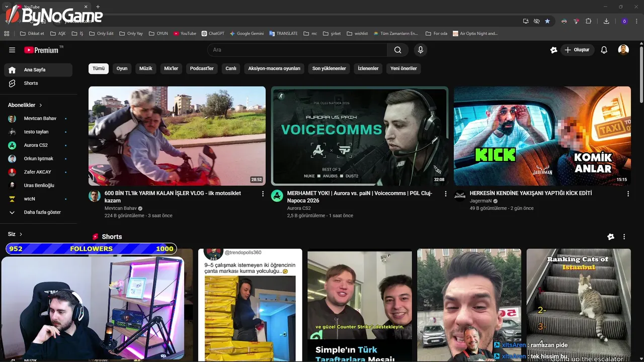Select the Müzik filter chip
This screenshot has width=644, height=362.
coord(146,68)
